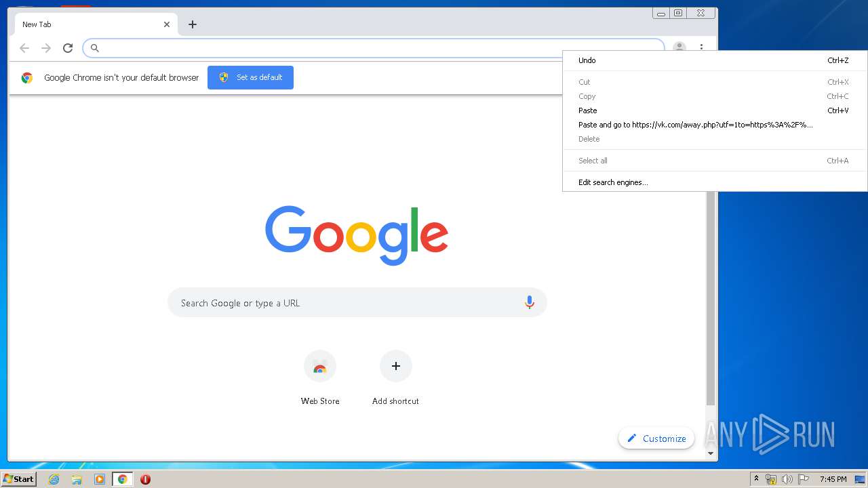This screenshot has height=488, width=868.
Task: Choose Edit search engines option
Action: [x=715, y=182]
